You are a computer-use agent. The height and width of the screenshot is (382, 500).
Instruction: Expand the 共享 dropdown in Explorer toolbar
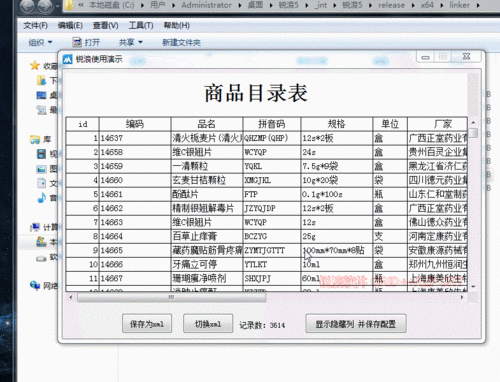point(131,42)
